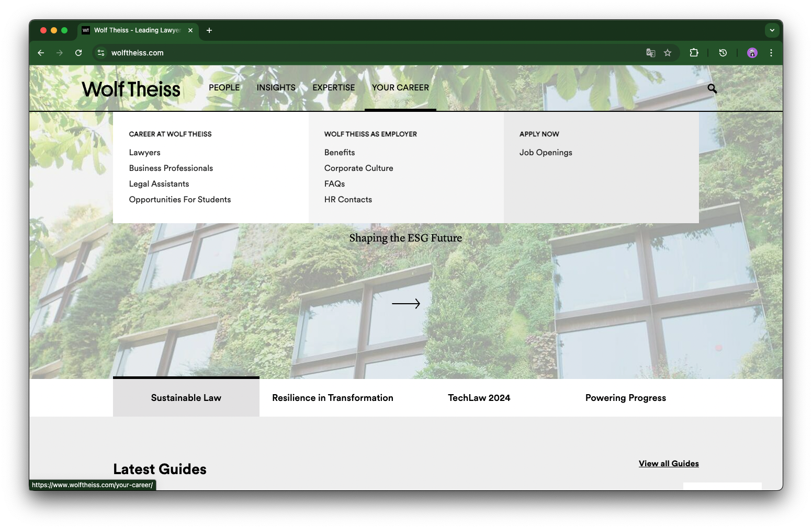Open the Lawyers career link
Viewport: 812px width, 529px height.
pyautogui.click(x=145, y=153)
